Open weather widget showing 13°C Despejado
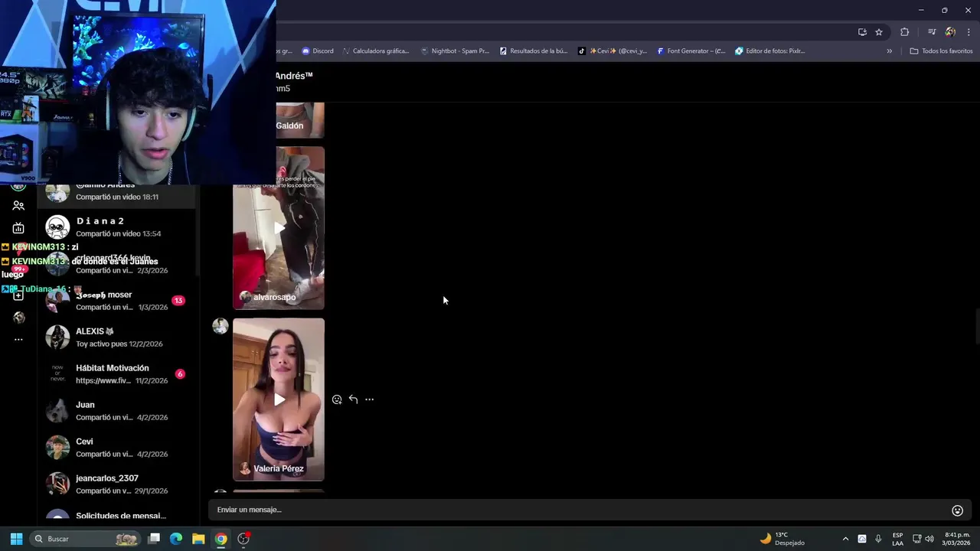The width and height of the screenshot is (980, 551). [x=782, y=539]
